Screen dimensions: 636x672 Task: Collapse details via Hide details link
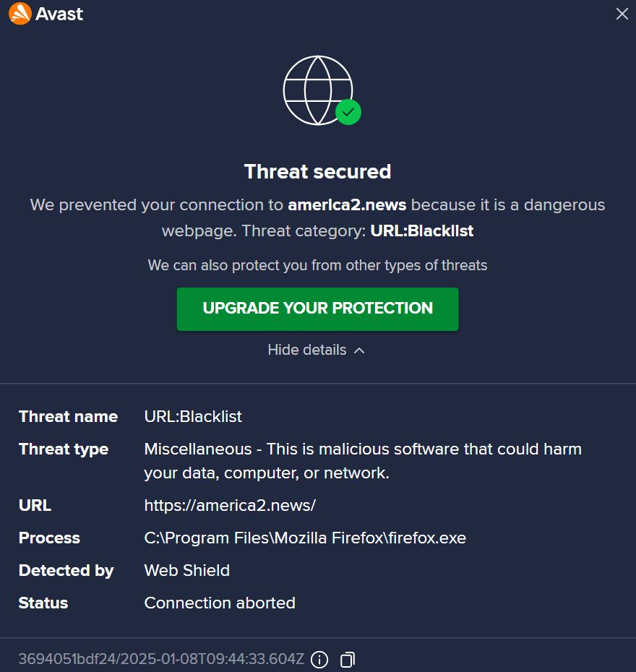(x=307, y=350)
